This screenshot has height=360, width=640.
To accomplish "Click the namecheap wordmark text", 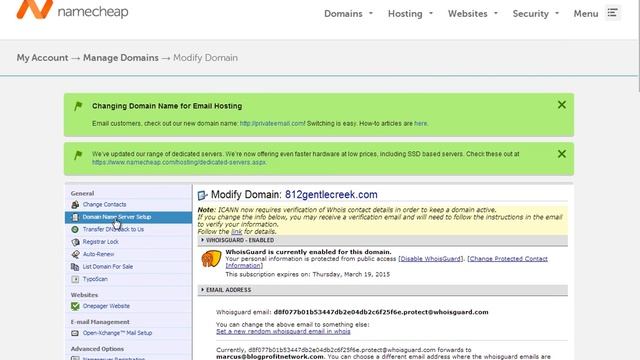I will pos(93,12).
